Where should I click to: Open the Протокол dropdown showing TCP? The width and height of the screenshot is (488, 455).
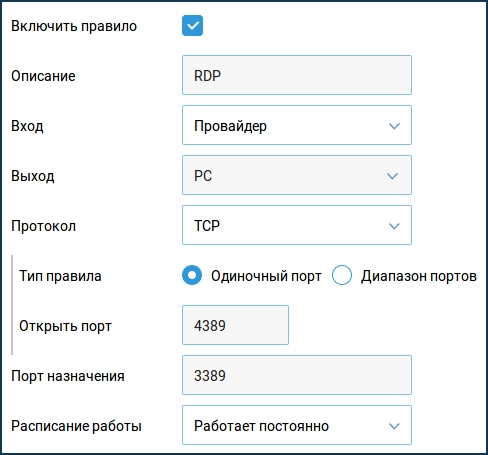pyautogui.click(x=297, y=225)
